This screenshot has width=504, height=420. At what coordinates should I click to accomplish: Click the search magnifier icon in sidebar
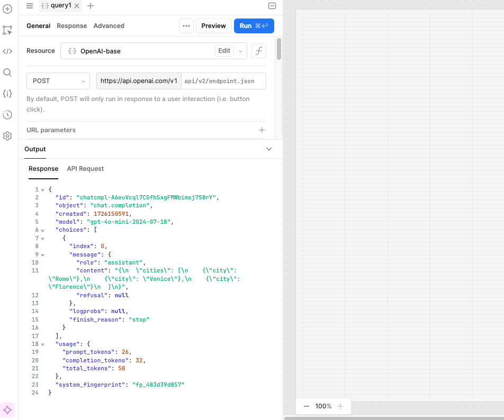[7, 72]
